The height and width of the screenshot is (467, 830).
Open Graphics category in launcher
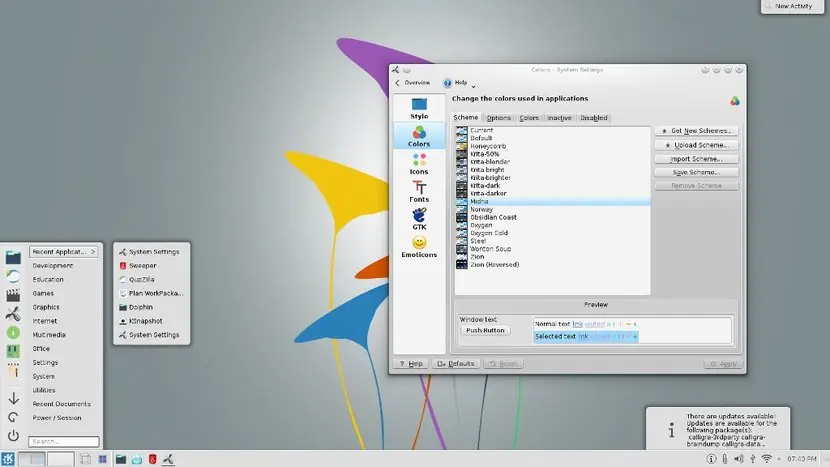pyautogui.click(x=46, y=307)
